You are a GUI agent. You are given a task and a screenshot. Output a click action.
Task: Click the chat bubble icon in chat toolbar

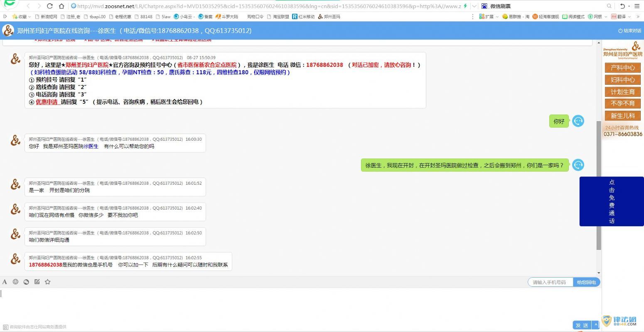point(26,282)
